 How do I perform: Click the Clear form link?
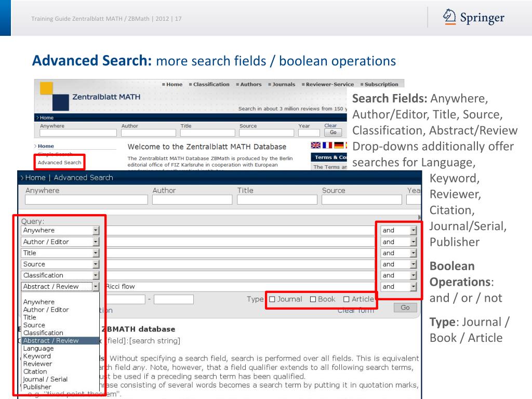pyautogui.click(x=355, y=311)
